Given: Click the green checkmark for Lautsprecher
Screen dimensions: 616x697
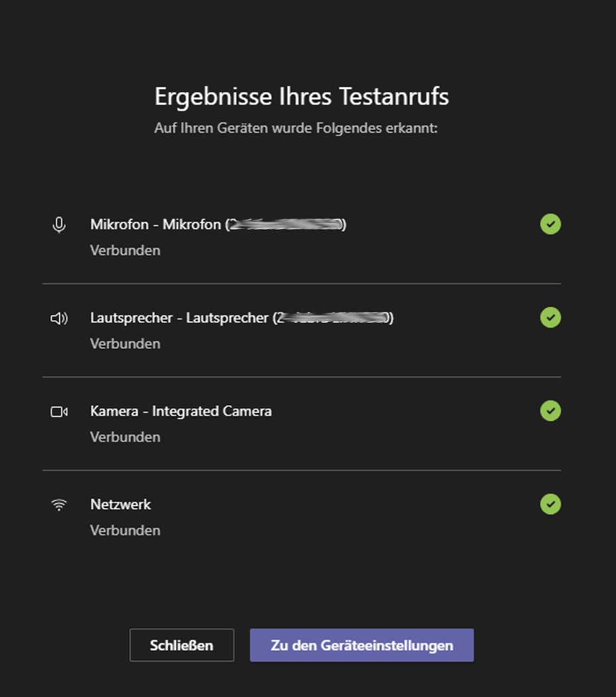Looking at the screenshot, I should tap(550, 317).
